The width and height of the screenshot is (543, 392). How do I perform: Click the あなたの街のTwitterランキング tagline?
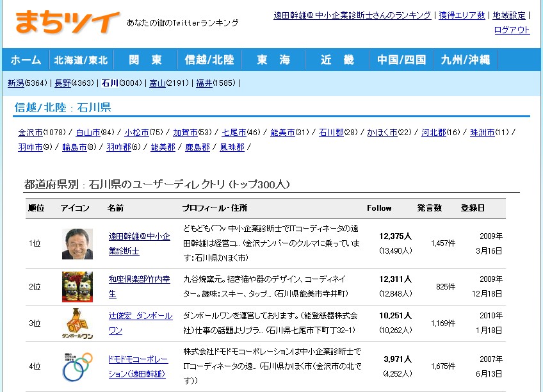(183, 23)
